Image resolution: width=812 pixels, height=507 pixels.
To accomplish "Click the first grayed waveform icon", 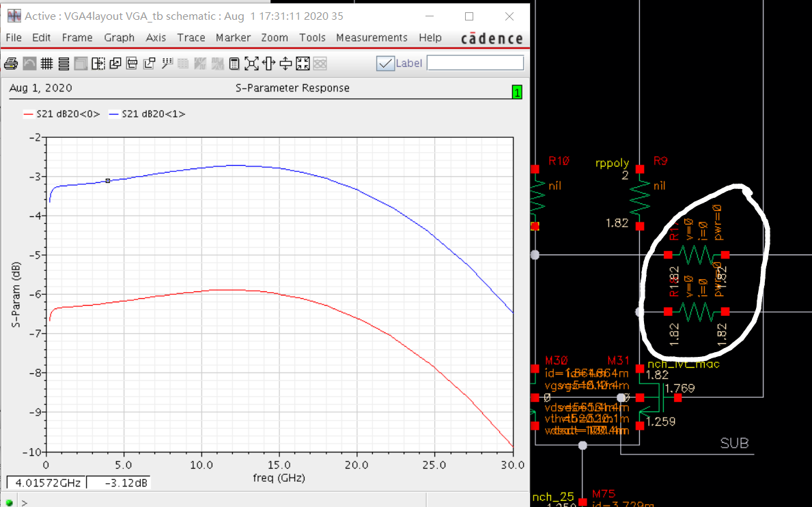I will point(200,63).
